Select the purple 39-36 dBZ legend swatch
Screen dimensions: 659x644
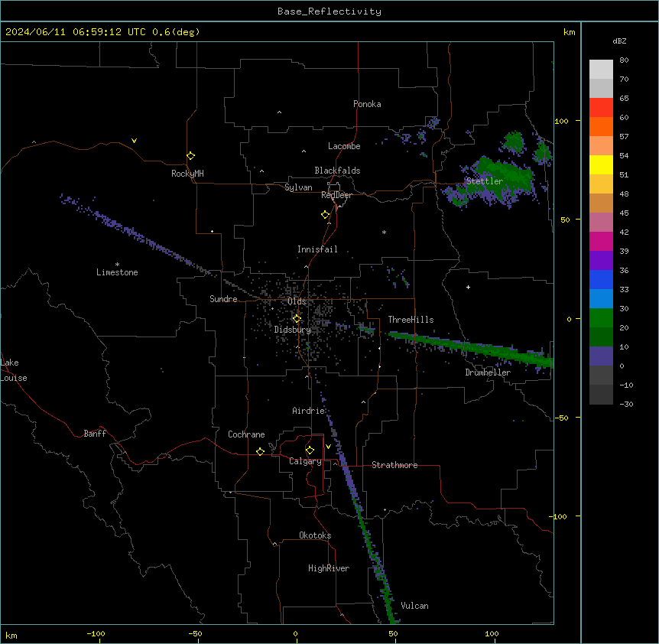(601, 261)
